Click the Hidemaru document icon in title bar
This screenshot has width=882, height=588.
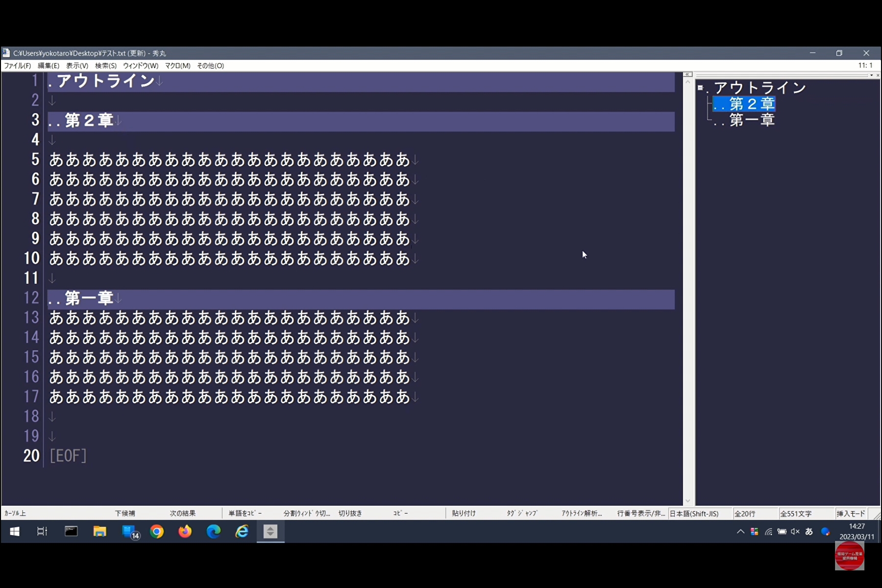(6, 53)
